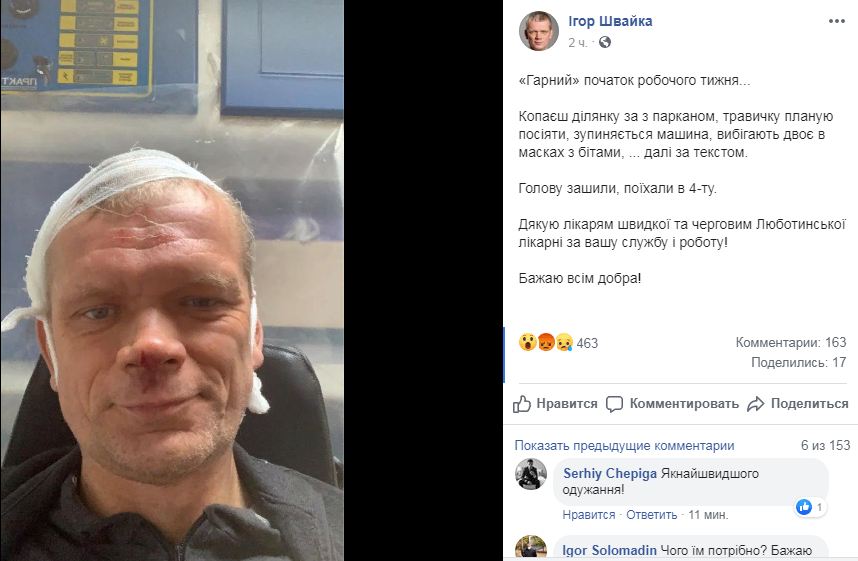The image size is (858, 561).
Task: Open the post options three-dot menu
Action: (x=837, y=21)
